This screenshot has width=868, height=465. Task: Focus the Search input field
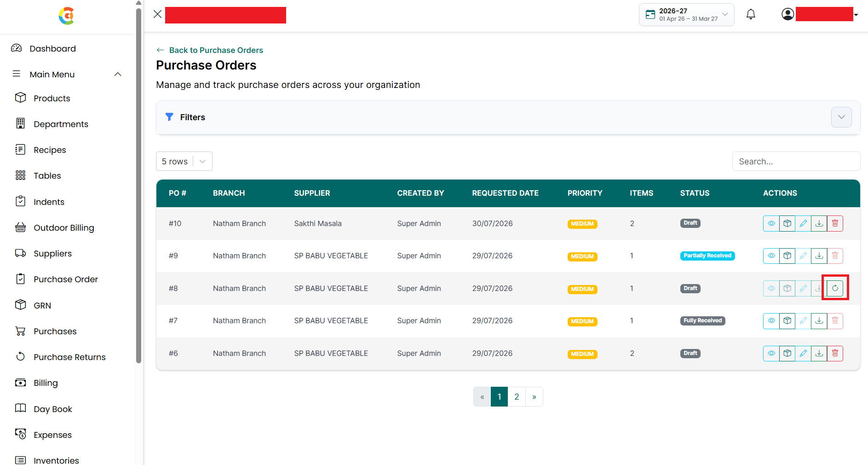pyautogui.click(x=796, y=161)
